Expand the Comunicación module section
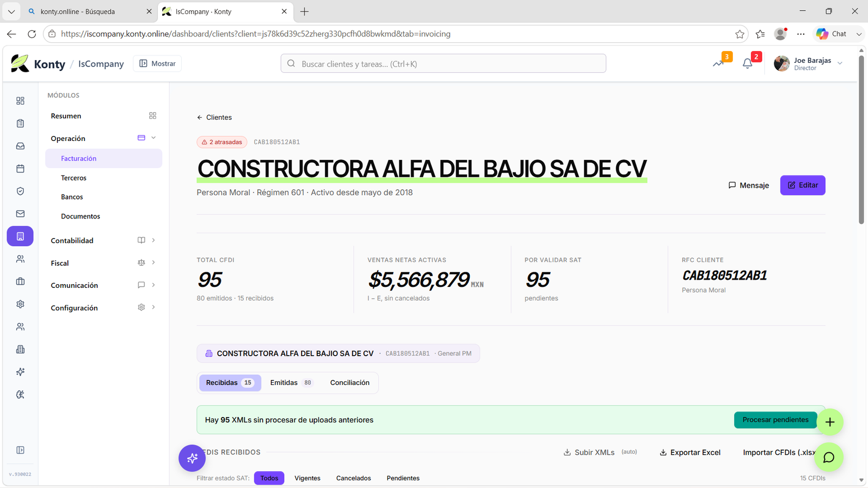 103,285
